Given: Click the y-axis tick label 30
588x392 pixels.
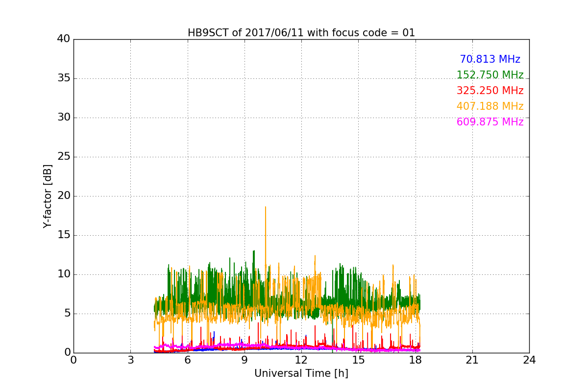Looking at the screenshot, I should pyautogui.click(x=64, y=118).
